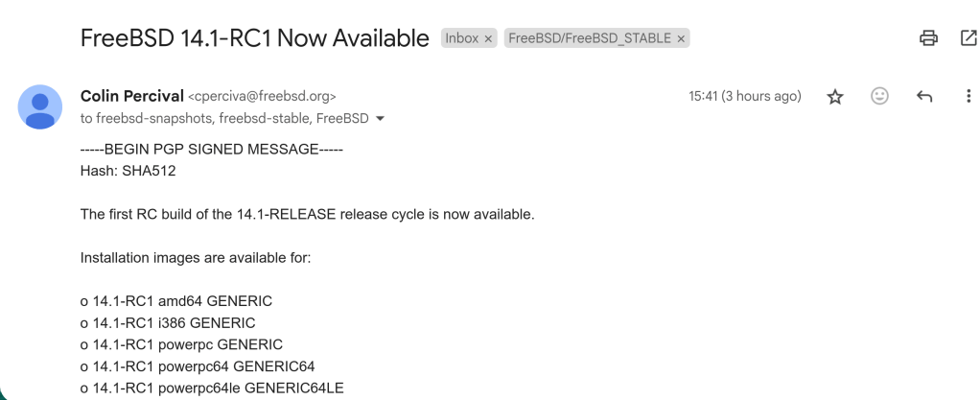Star the FreeBSD 14.1-RC1 message
The image size is (980, 400).
tap(834, 96)
